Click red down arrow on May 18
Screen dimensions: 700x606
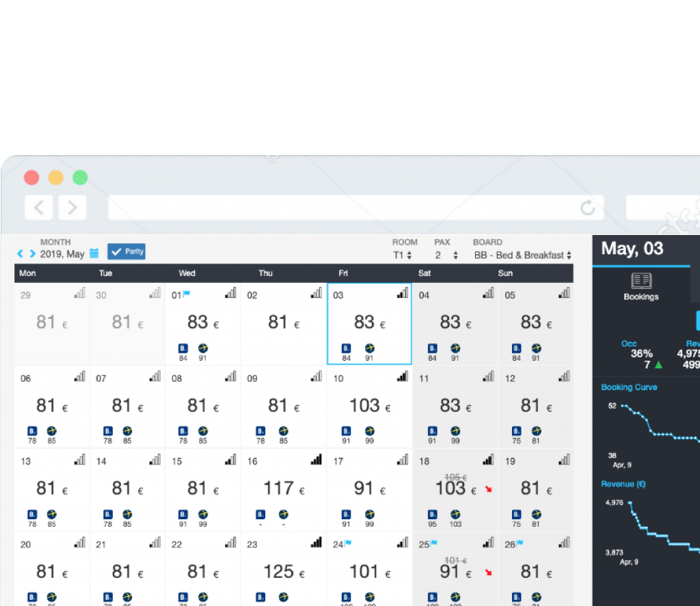487,489
